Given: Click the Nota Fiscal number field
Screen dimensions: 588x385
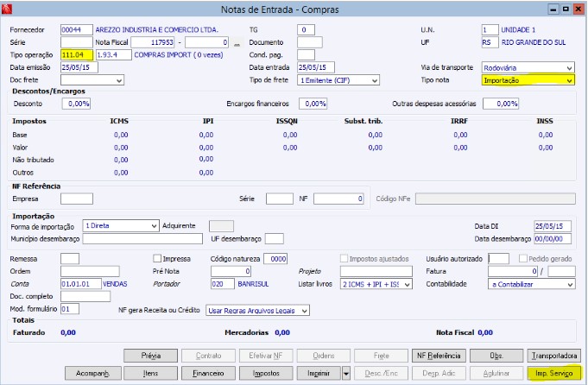Looking at the screenshot, I should point(153,42).
